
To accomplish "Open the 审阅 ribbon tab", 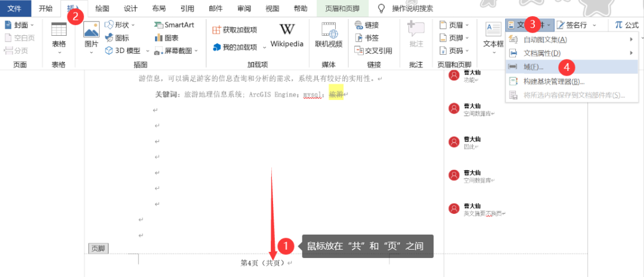I will point(244,8).
